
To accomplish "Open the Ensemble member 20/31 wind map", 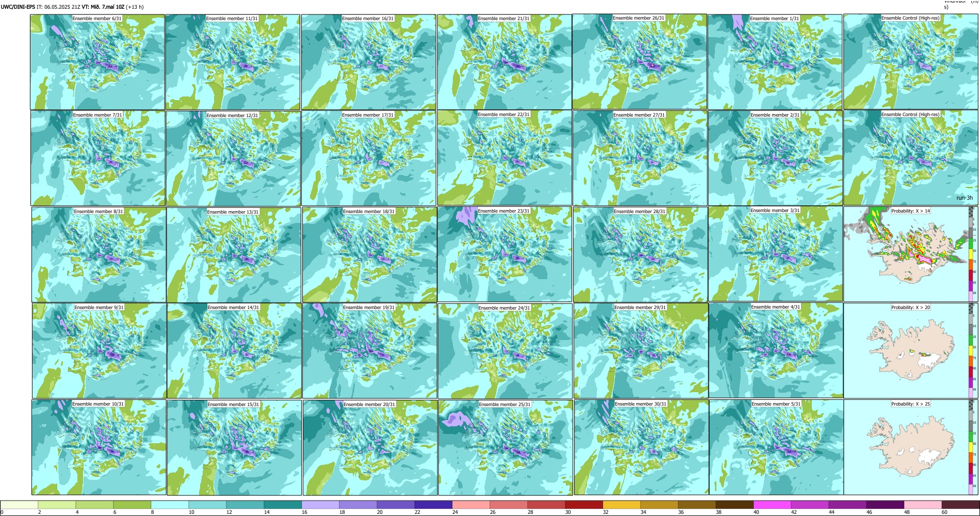I will [370, 447].
